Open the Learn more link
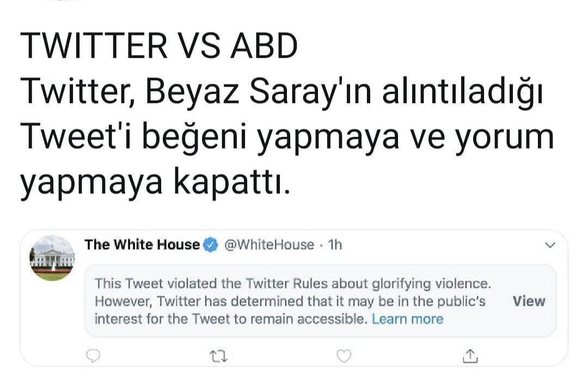The image size is (588, 381). (x=408, y=319)
